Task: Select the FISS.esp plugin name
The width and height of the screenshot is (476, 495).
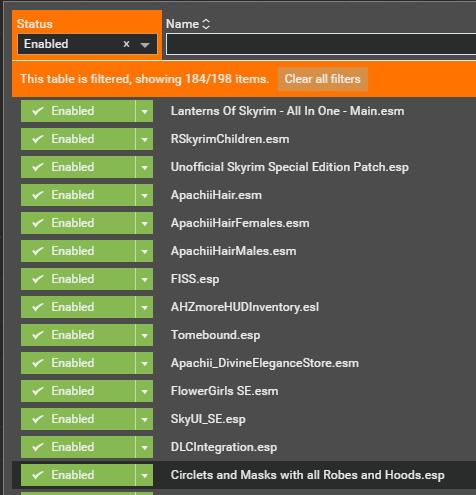Action: [195, 279]
